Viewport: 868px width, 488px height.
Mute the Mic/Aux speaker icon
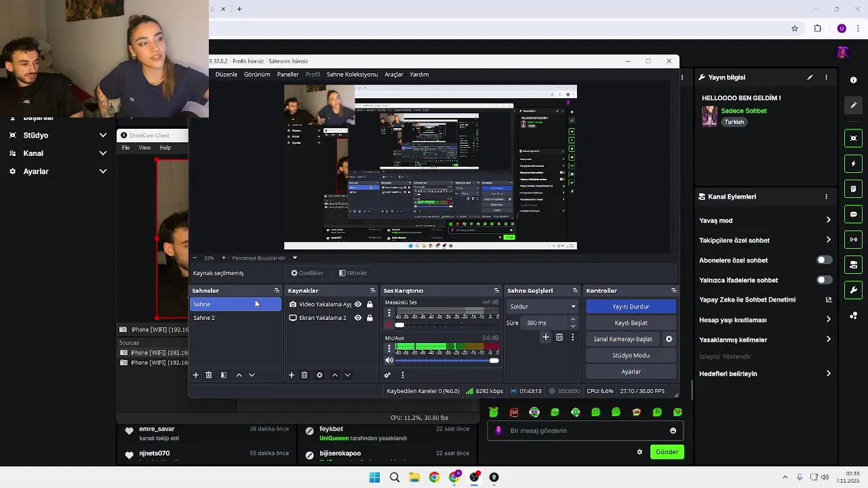[389, 361]
